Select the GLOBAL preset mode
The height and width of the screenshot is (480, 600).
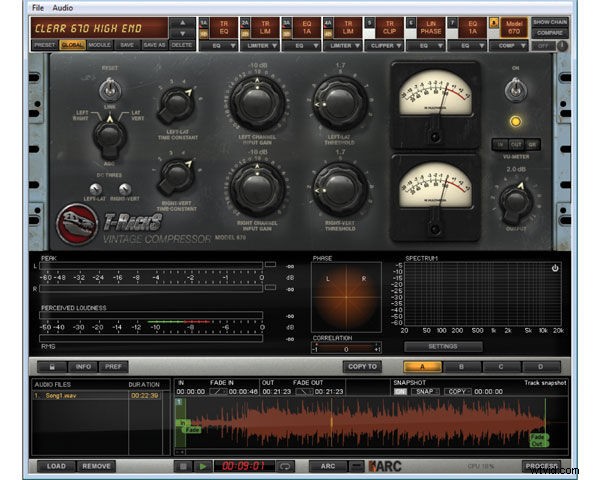72,45
